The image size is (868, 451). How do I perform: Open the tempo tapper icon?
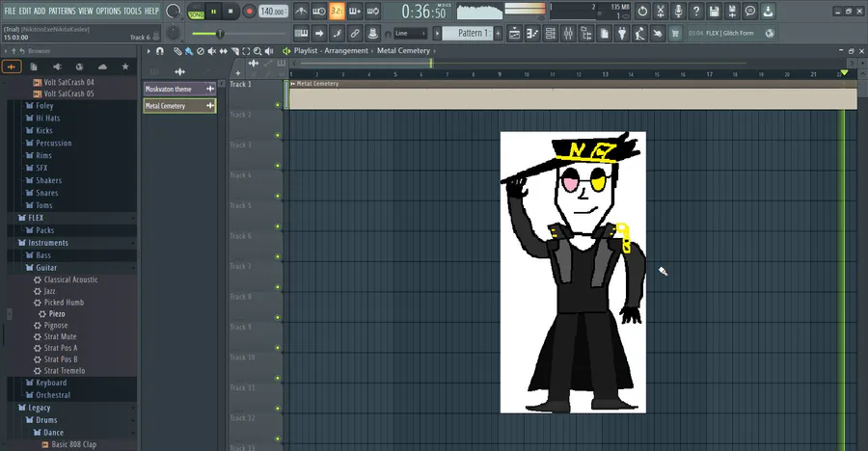(x=639, y=33)
